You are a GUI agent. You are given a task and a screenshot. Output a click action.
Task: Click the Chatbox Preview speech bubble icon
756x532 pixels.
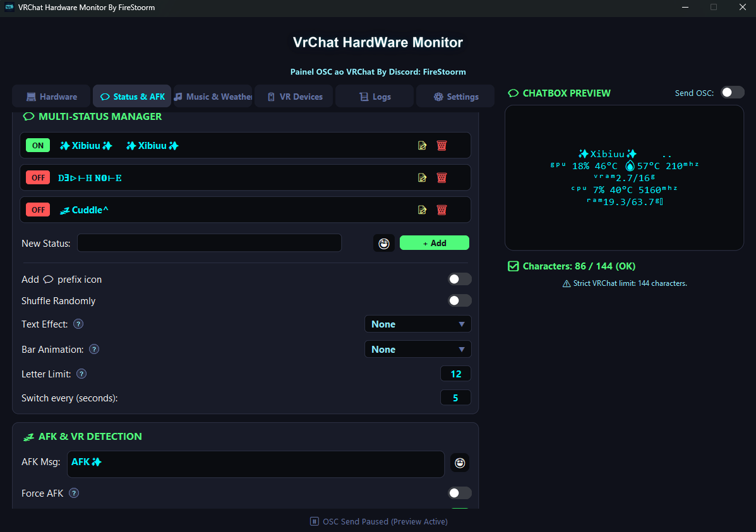[513, 93]
